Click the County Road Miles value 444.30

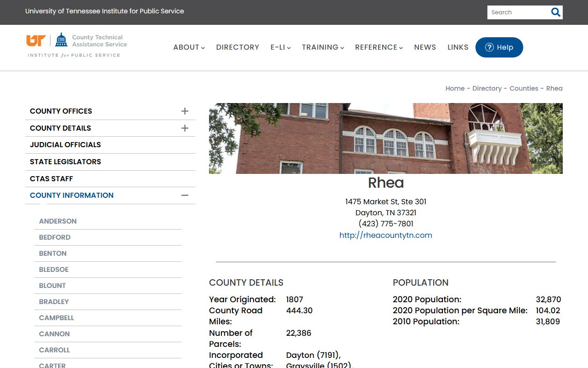pos(299,310)
